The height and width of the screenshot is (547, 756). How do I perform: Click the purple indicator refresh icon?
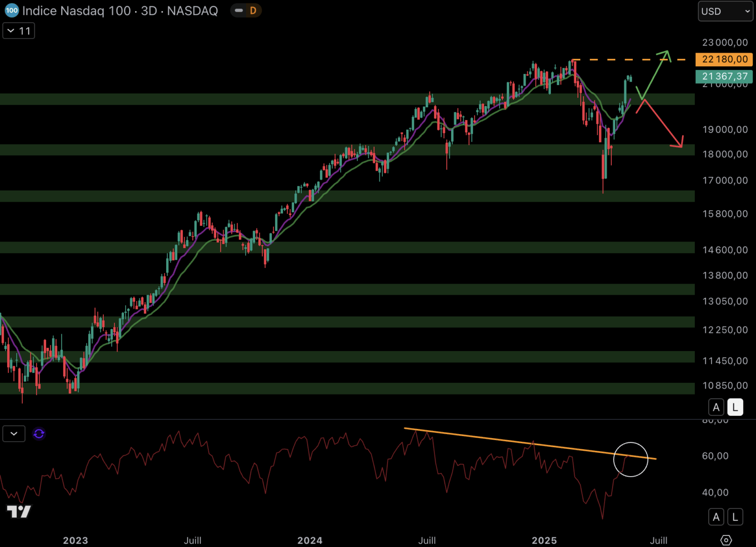click(39, 434)
